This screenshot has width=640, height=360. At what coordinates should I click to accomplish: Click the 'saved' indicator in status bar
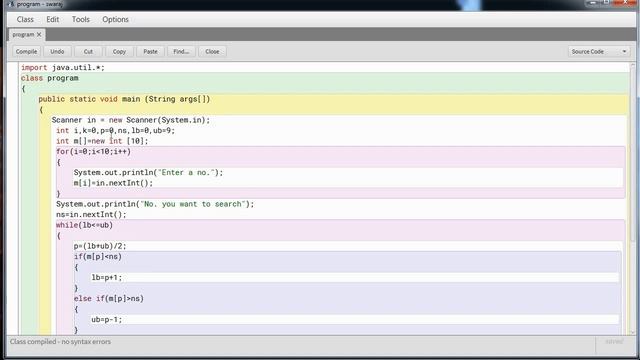coord(614,342)
